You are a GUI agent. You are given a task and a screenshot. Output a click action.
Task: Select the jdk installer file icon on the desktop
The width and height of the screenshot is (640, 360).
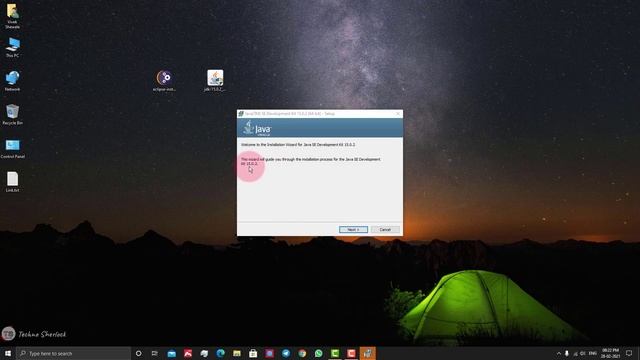pos(215,80)
